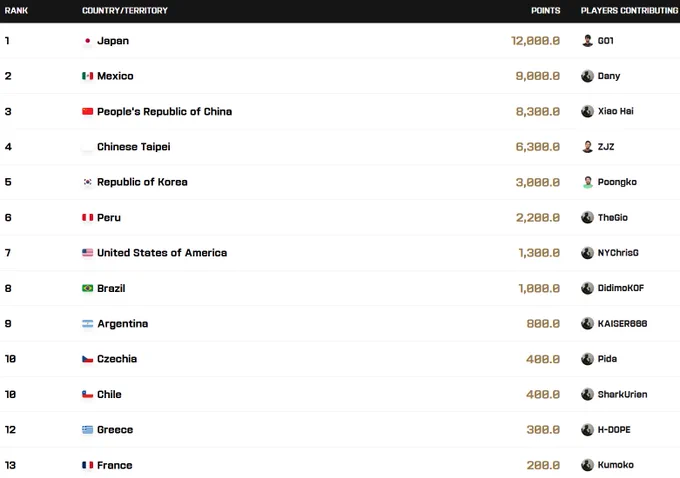
Task: Click the Country/Territory column header
Action: tap(125, 10)
